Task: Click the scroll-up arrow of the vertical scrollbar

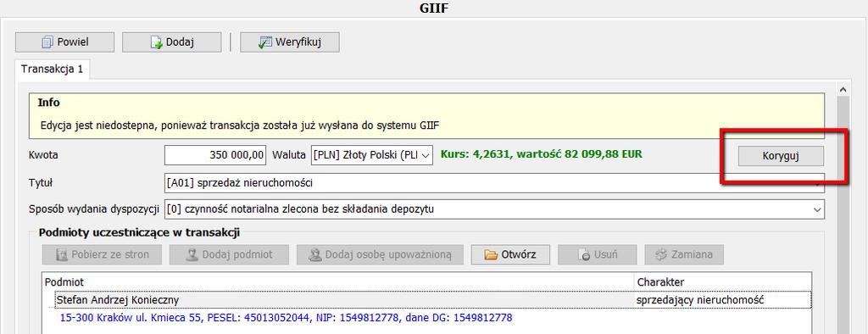Action: tap(843, 89)
